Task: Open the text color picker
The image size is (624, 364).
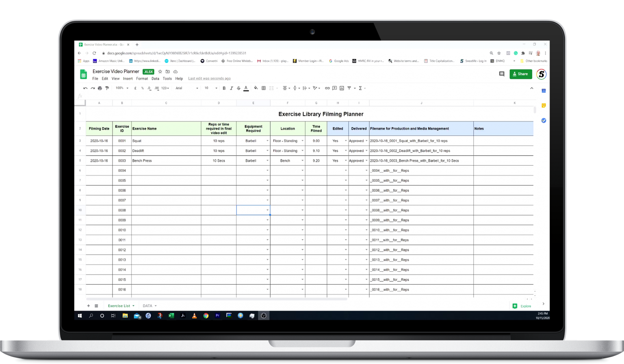Action: [246, 88]
